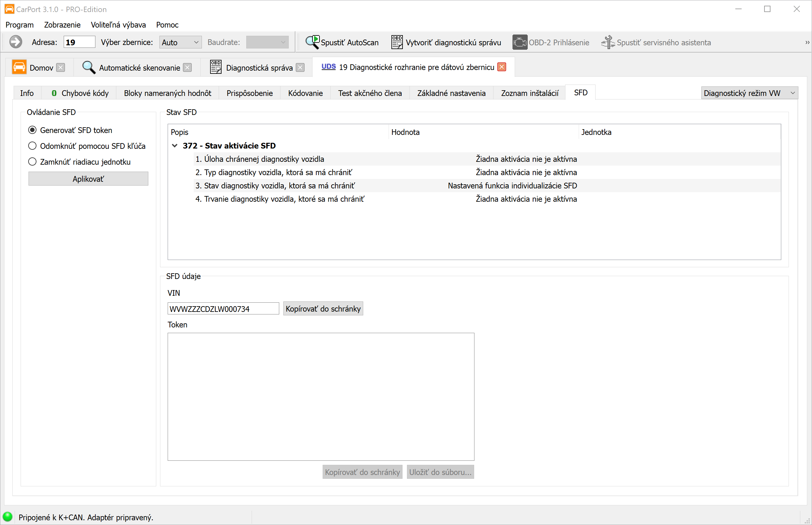Click the diagnostic report toolbar icon
812x525 pixels.
[396, 42]
